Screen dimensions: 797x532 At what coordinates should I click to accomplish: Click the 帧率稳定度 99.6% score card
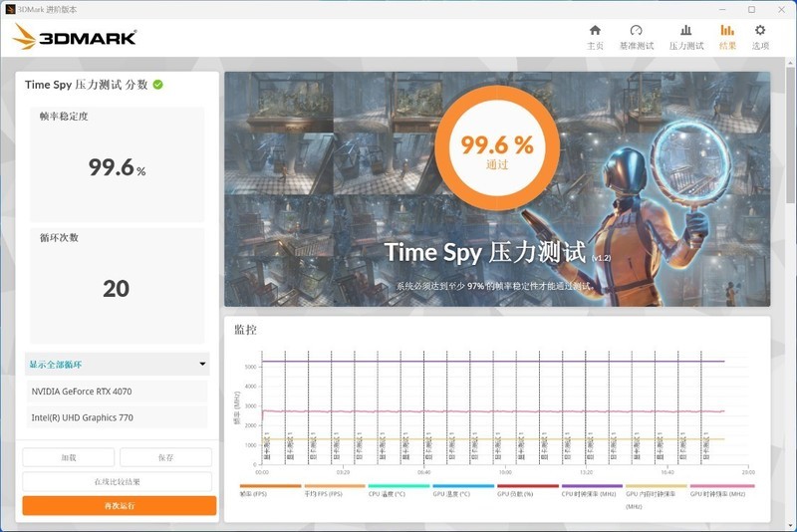coord(117,164)
